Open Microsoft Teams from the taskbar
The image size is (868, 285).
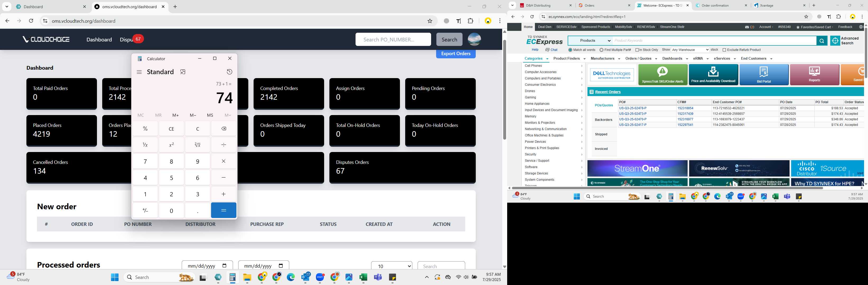coord(378,277)
